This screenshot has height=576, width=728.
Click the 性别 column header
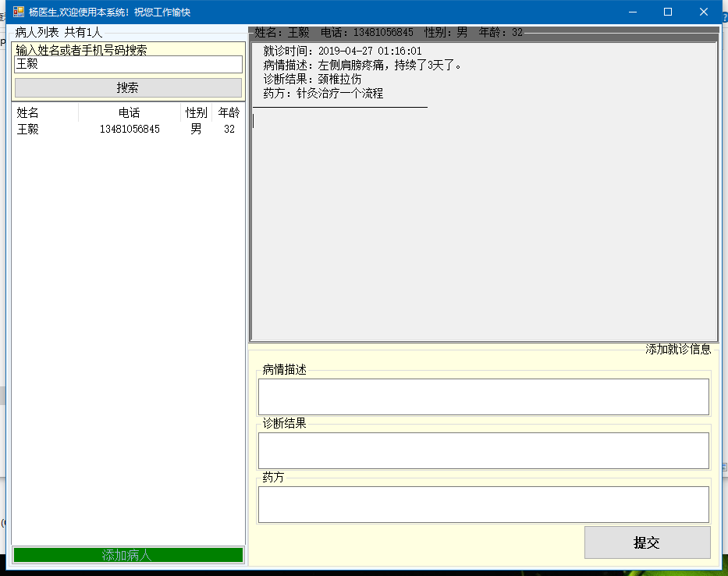[196, 113]
